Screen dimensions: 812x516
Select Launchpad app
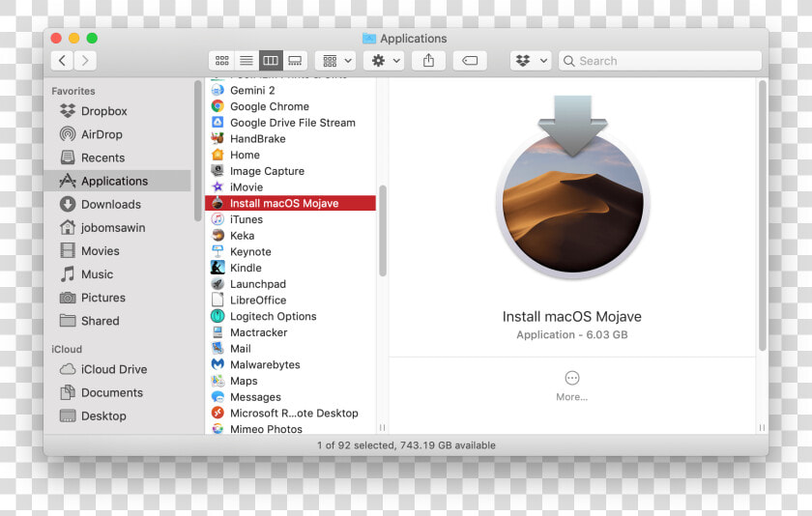click(x=291, y=284)
